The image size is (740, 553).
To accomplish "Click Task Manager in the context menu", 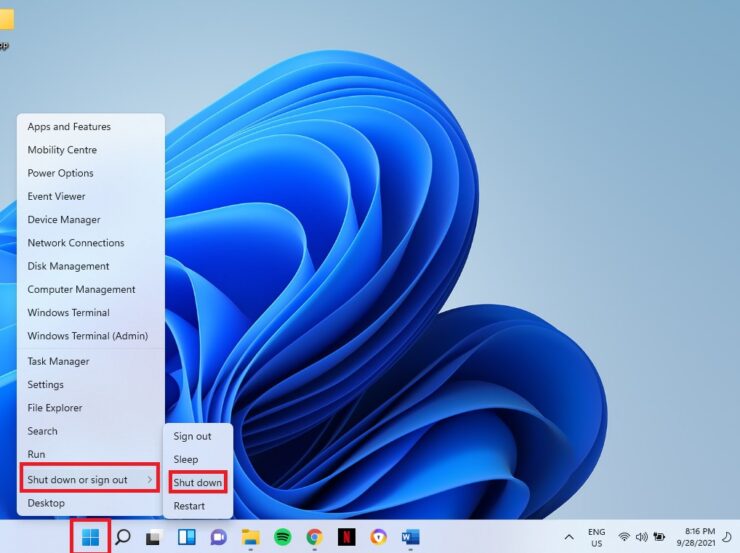I will (x=58, y=362).
